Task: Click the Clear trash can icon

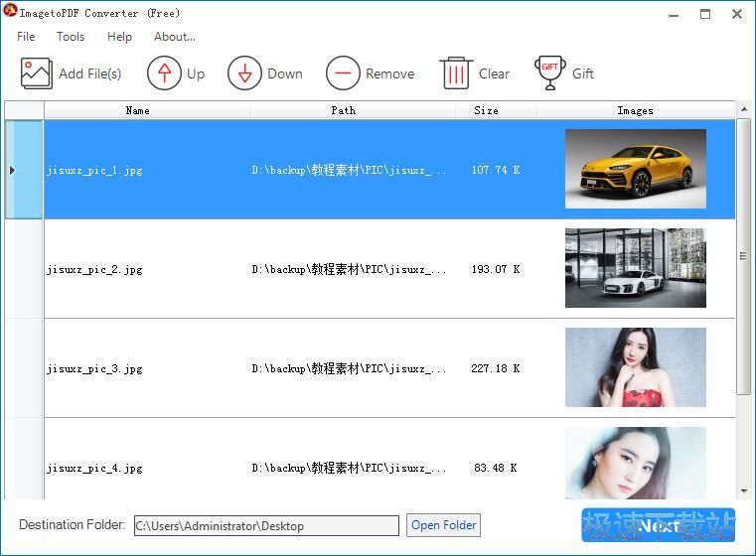Action: coord(456,73)
